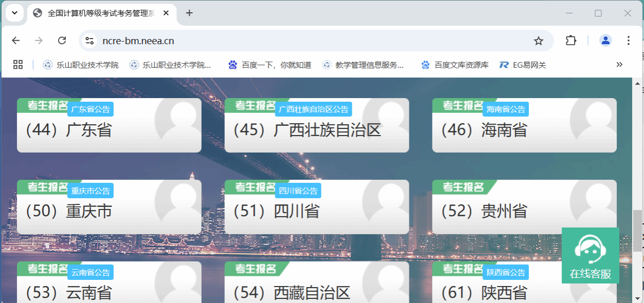Image resolution: width=644 pixels, height=303 pixels.
Task: Expand the tab search dropdown arrow
Action: coord(14,13)
